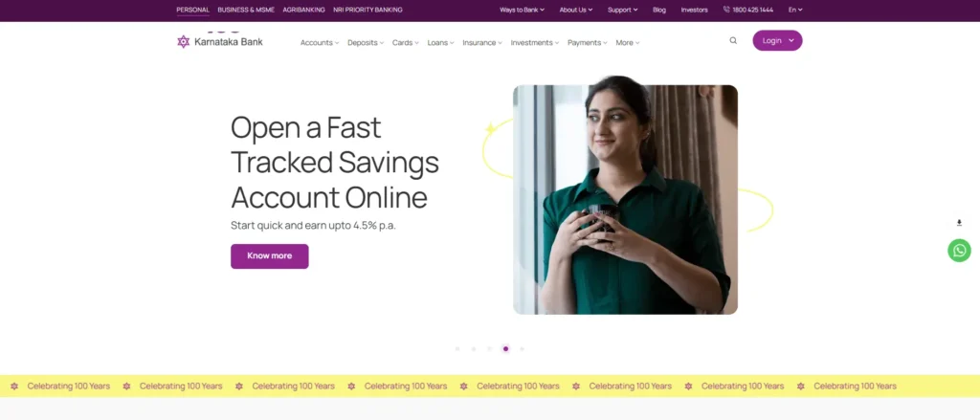The height and width of the screenshot is (420, 980).
Task: Expand the Accounts dropdown menu
Action: pyautogui.click(x=320, y=42)
